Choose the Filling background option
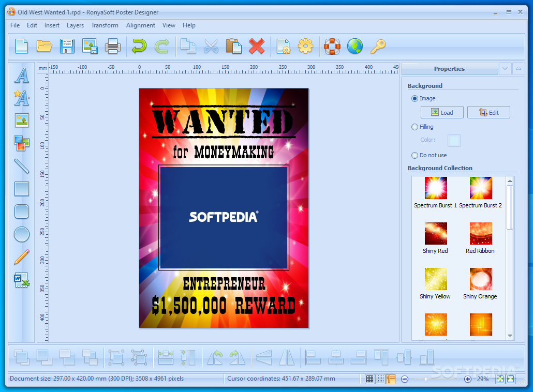533x392 pixels. tap(414, 127)
